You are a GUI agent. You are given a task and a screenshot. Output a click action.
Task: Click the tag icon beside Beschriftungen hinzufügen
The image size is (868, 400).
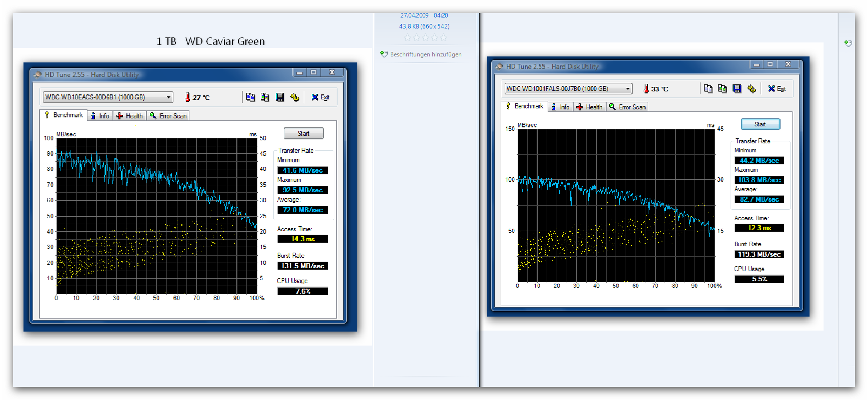point(384,54)
